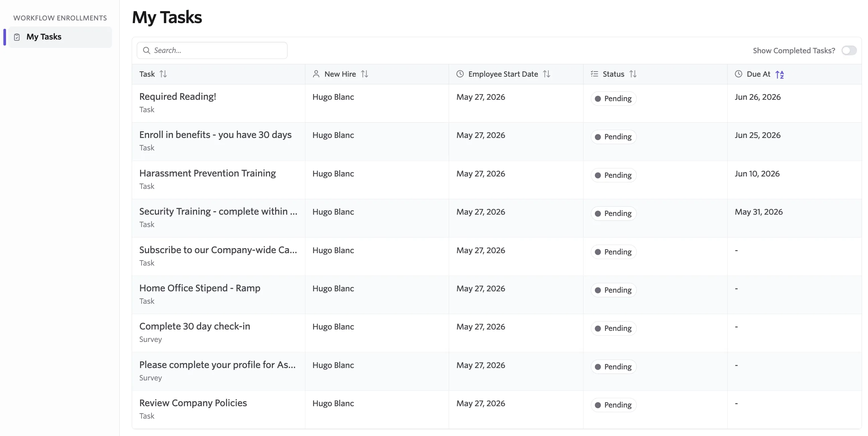
Task: Open My Tasks in the sidebar
Action: tap(60, 37)
